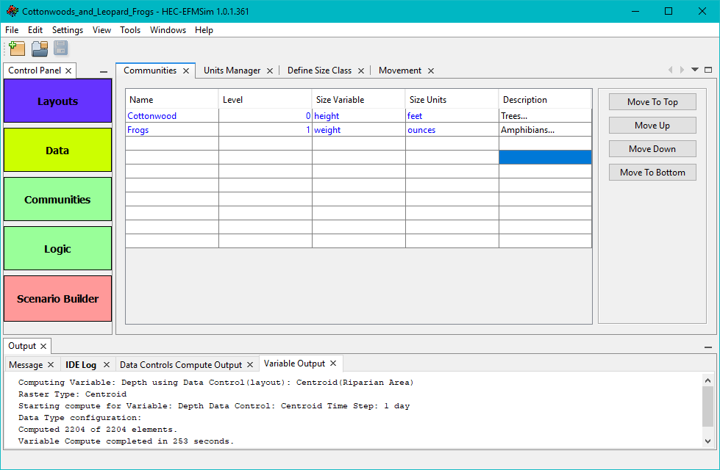Close the Units Manager tab
This screenshot has width=720, height=470.
pos(270,71)
